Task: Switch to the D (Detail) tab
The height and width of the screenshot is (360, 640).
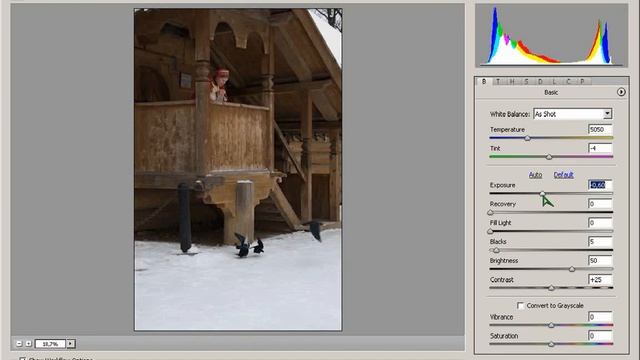Action: click(x=540, y=81)
